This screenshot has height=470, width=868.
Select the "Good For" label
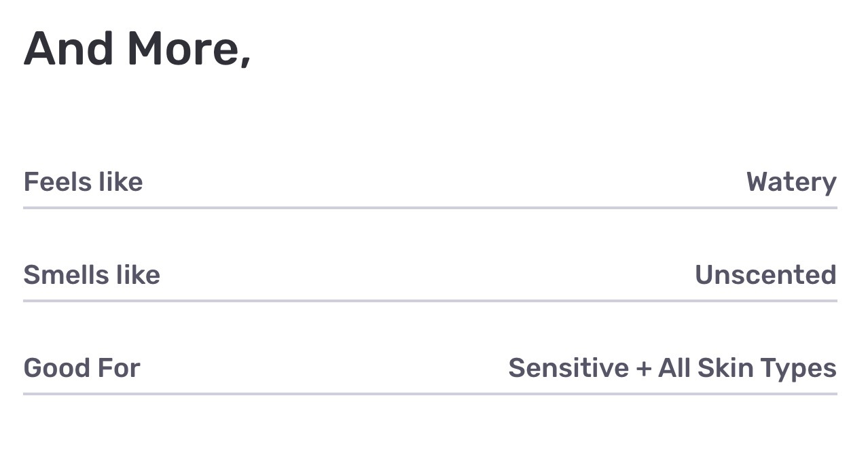[x=82, y=368]
